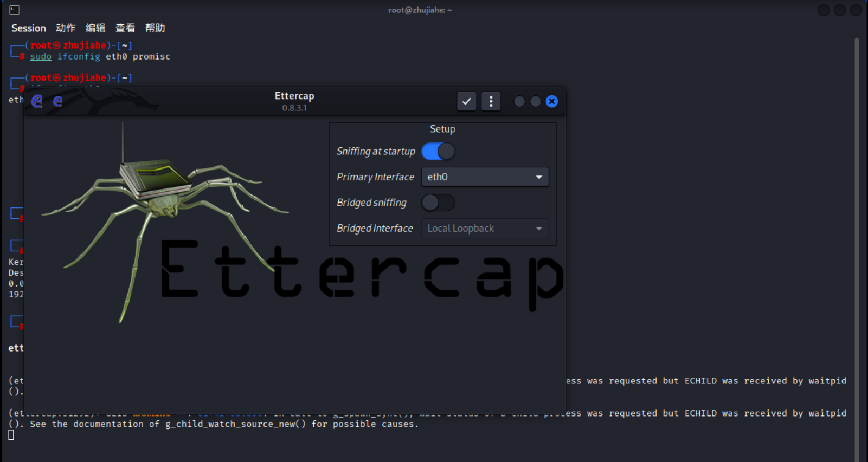Accept the Ettercap setup with the checkmark button
The width and height of the screenshot is (868, 462).
click(x=466, y=101)
